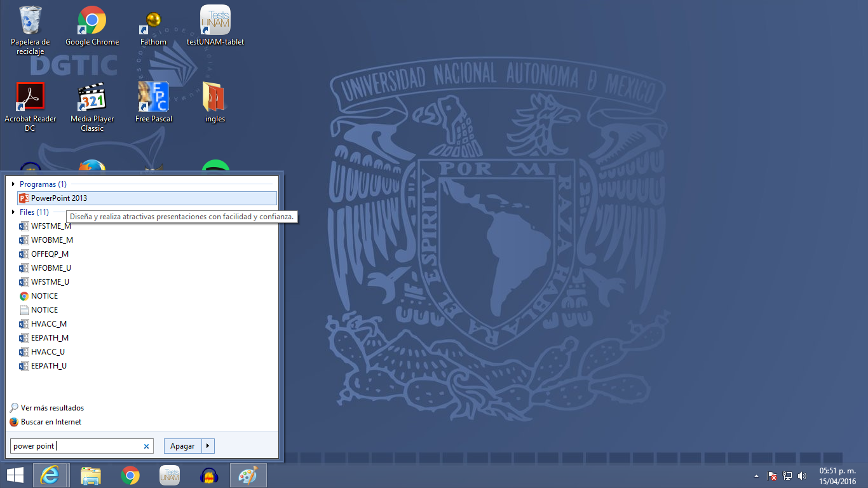Click the Apagar shutdown button
This screenshot has height=488, width=868.
click(182, 446)
